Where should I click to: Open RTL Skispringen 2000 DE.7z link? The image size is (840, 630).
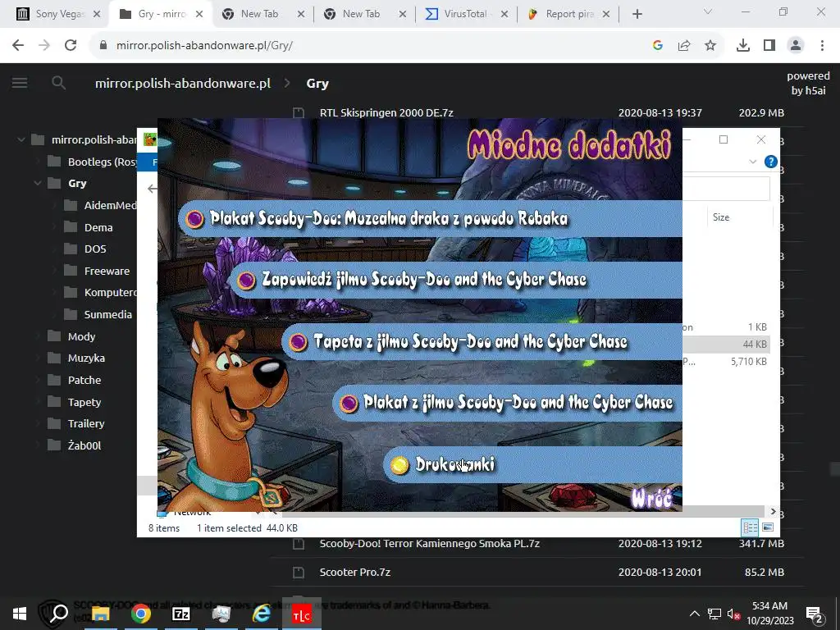(x=386, y=112)
